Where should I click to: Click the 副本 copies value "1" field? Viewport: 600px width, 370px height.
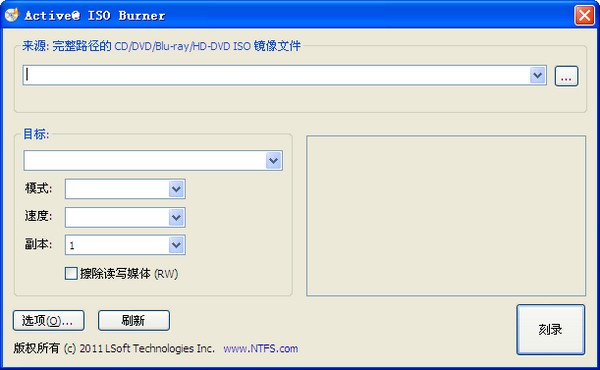(117, 245)
